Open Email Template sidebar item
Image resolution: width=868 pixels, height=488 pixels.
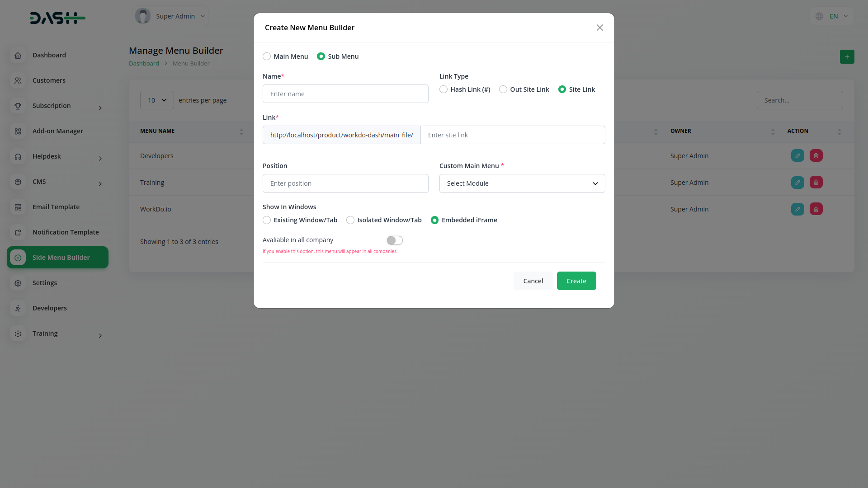click(x=56, y=207)
